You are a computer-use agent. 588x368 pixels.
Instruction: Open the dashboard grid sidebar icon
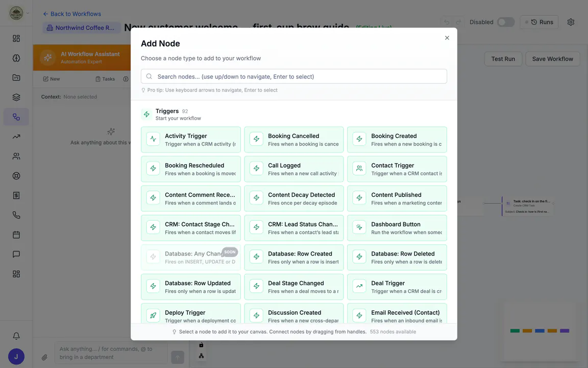[x=16, y=38]
